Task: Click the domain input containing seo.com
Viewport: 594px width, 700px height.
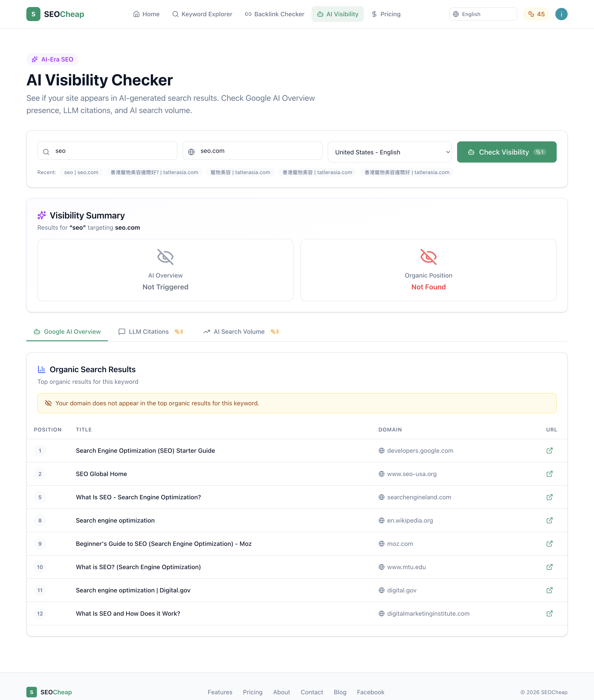Action: tap(252, 151)
